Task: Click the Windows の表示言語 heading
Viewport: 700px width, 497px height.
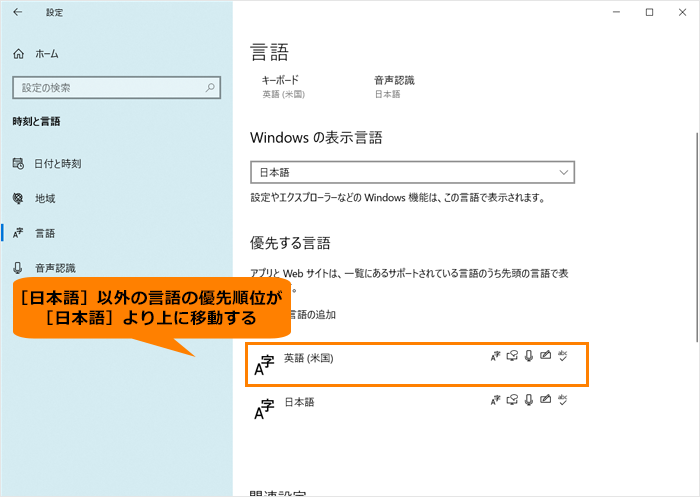Action: (316, 138)
